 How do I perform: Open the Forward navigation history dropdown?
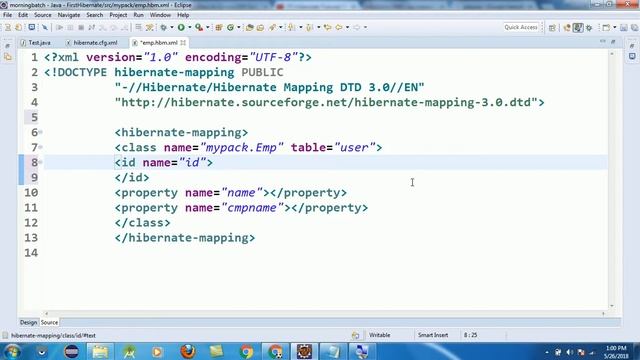pyautogui.click(x=365, y=27)
